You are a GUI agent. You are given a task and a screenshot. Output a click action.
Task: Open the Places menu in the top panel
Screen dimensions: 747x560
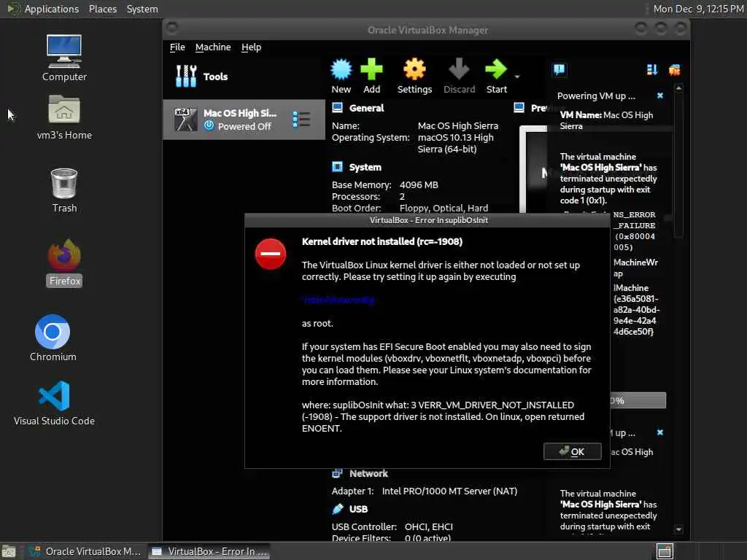[x=102, y=9]
